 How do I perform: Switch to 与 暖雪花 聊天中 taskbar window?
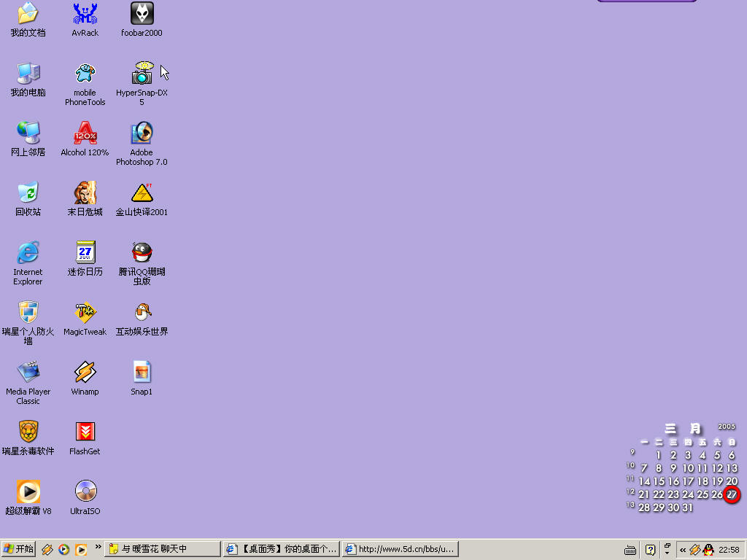[x=163, y=549]
